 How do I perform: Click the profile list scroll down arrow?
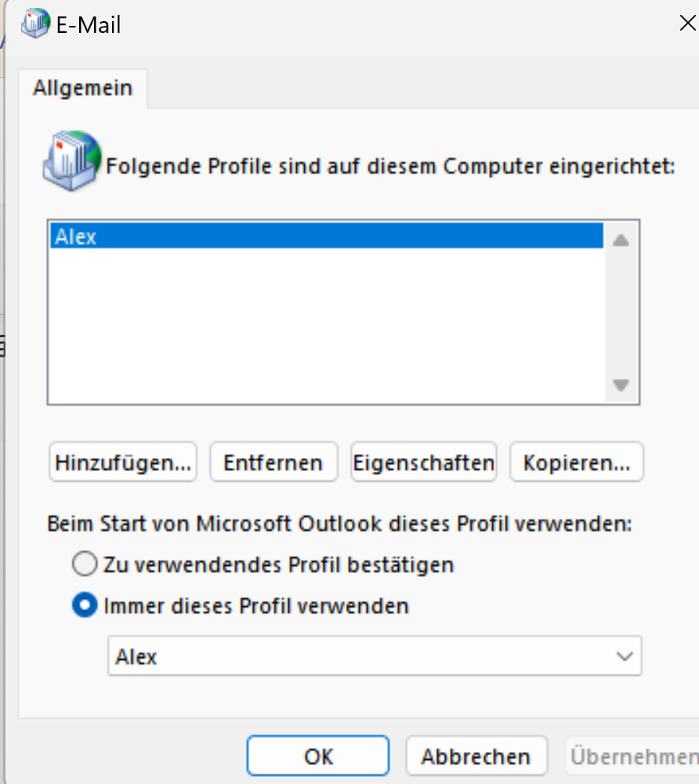point(621,385)
